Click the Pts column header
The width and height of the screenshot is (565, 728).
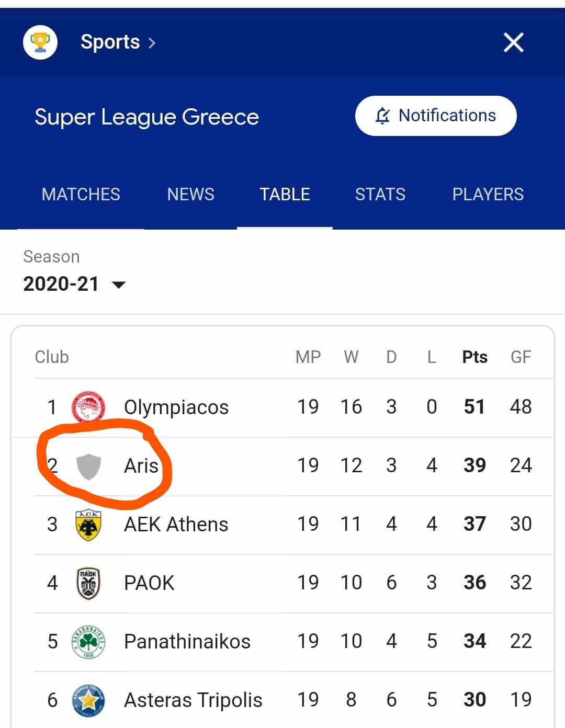(x=475, y=357)
